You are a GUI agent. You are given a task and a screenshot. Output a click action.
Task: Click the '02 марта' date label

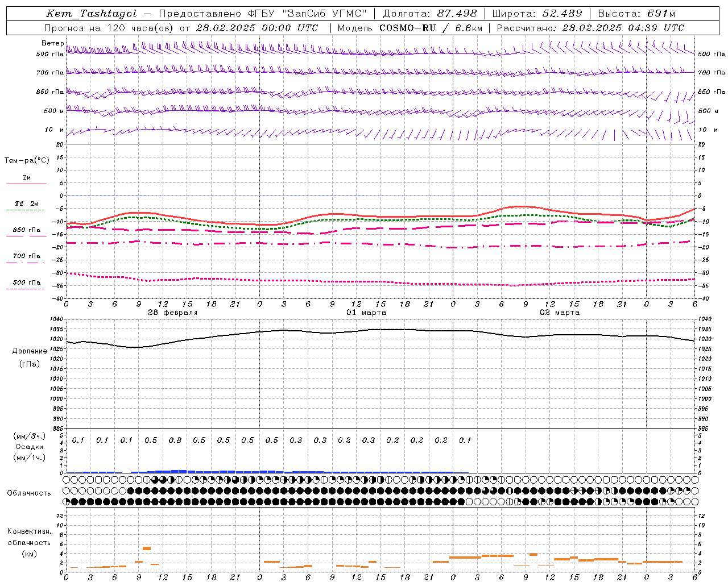560,313
